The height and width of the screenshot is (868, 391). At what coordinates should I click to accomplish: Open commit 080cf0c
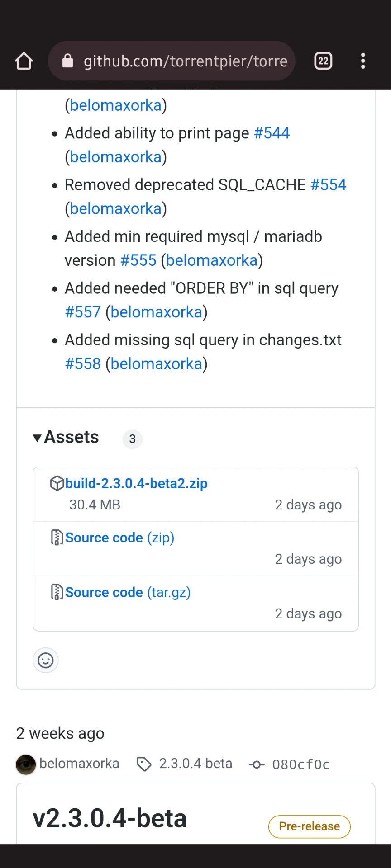point(301,764)
